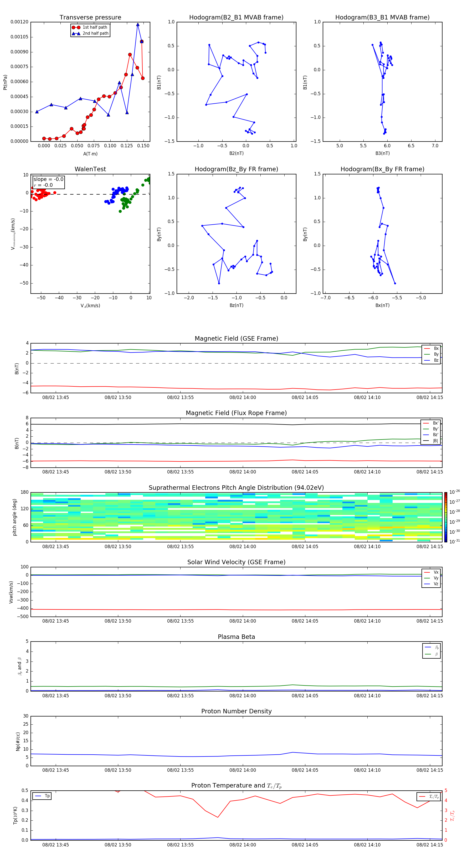Viewport: 473px width, 868px height.
Task: Click the Vy legend entry in Solar Wind panel
Action: point(431,578)
